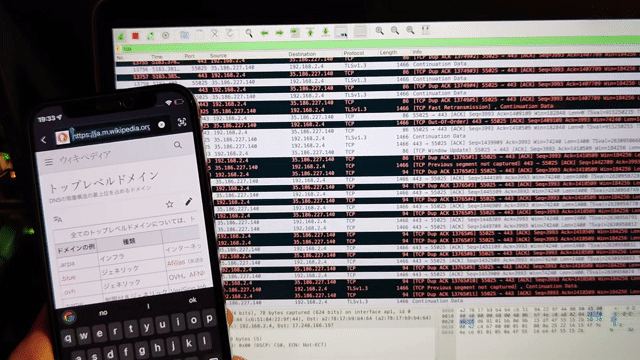The width and height of the screenshot is (640, 360).
Task: Open Wireshark capture options gear icon
Action: tap(165, 35)
